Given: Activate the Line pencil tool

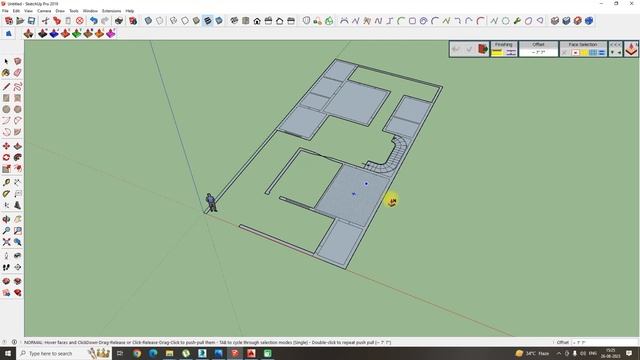Looking at the screenshot, I should (6, 87).
